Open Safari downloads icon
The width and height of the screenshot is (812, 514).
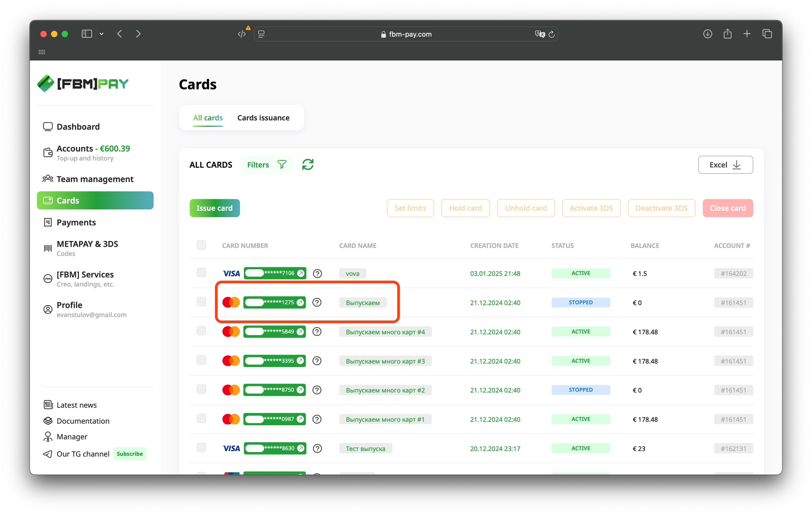[707, 34]
